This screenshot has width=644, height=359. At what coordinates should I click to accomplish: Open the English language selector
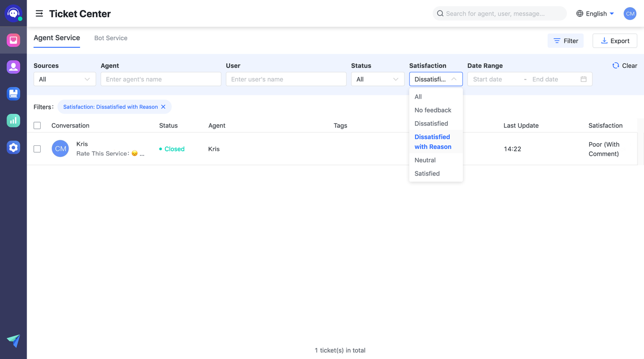595,14
